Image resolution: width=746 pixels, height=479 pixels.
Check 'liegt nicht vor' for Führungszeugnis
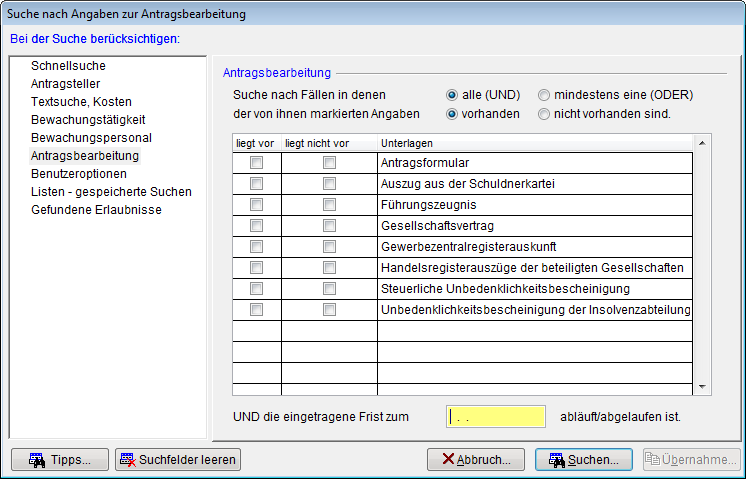(329, 205)
